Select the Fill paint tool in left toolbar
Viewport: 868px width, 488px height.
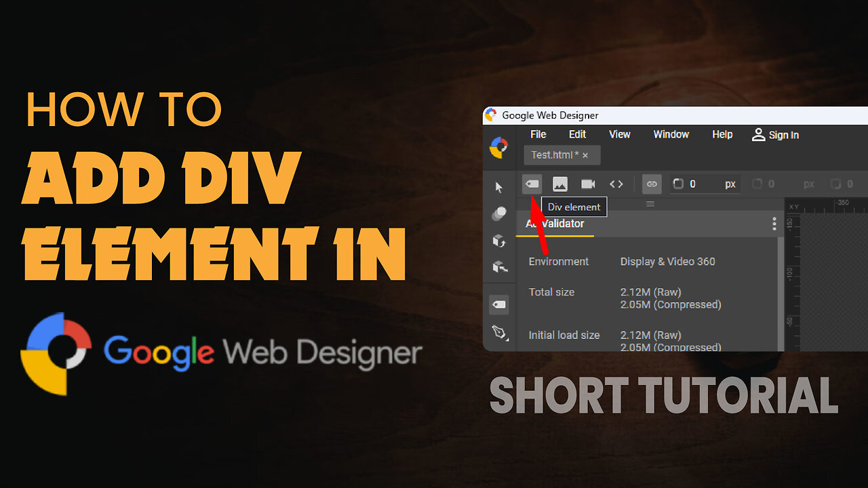tap(499, 213)
